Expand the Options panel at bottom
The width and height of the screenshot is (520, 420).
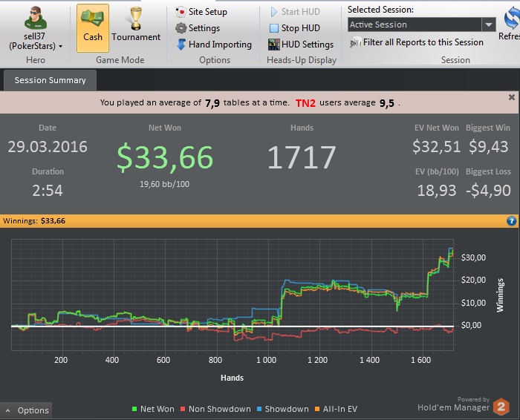tap(26, 411)
